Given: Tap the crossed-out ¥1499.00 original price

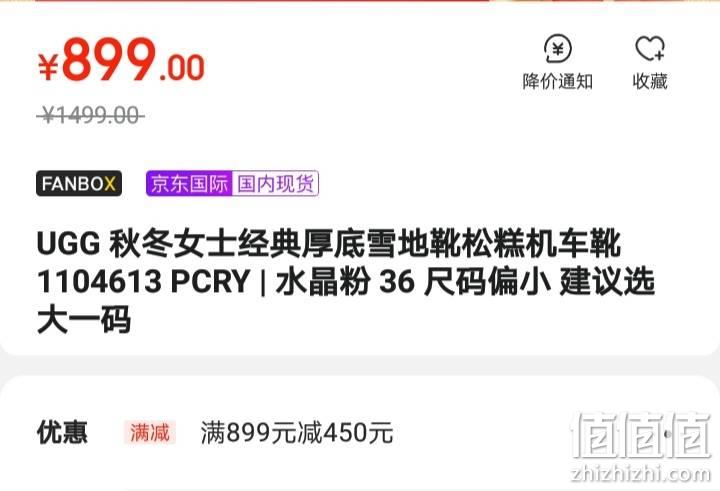Looking at the screenshot, I should point(90,115).
